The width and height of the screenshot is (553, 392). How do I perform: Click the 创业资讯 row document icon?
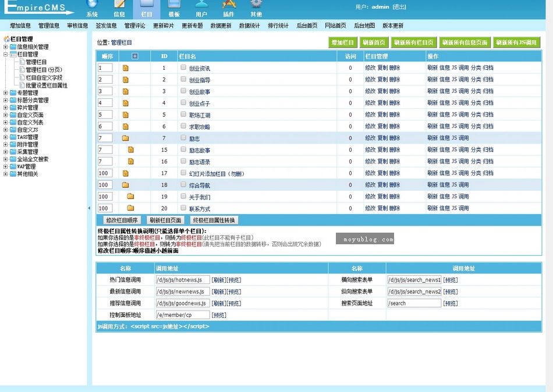pos(126,68)
